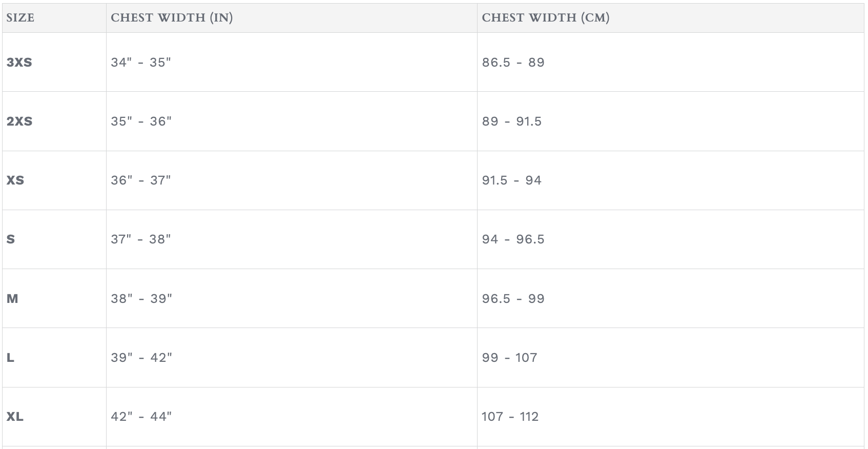Click the 99 - 107 centimeter cell
The height and width of the screenshot is (449, 868).
(509, 358)
